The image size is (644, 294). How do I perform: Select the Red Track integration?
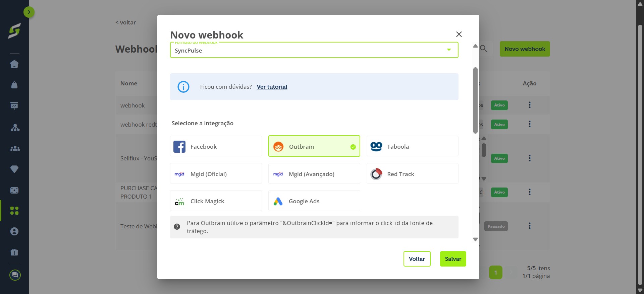(413, 173)
